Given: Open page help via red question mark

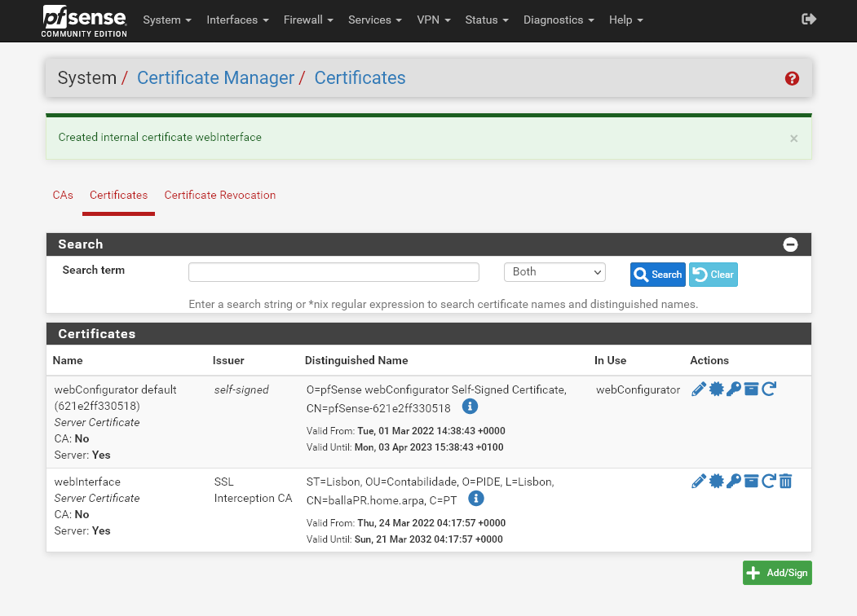Looking at the screenshot, I should [791, 78].
